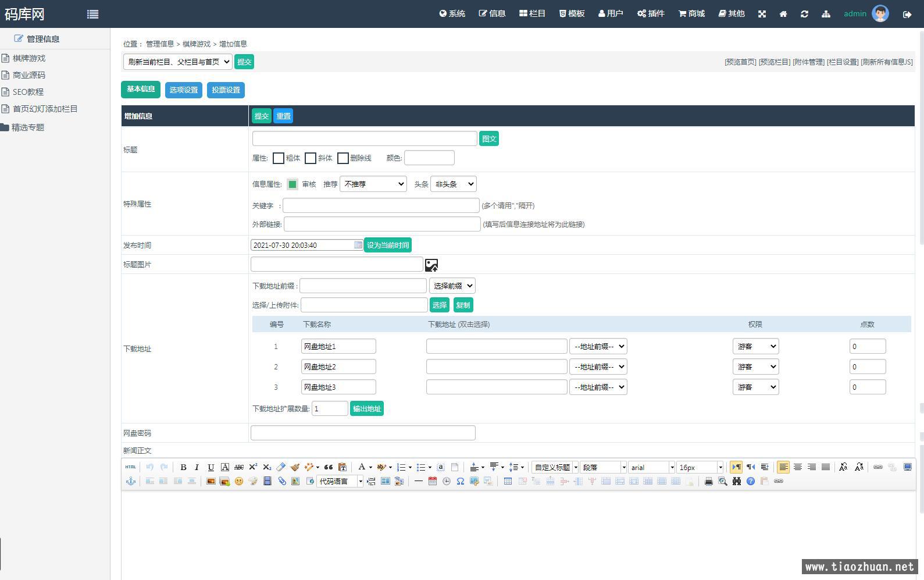Uncheck the 审核 checkbox
Viewport: 924px width, 580px height.
coord(292,184)
